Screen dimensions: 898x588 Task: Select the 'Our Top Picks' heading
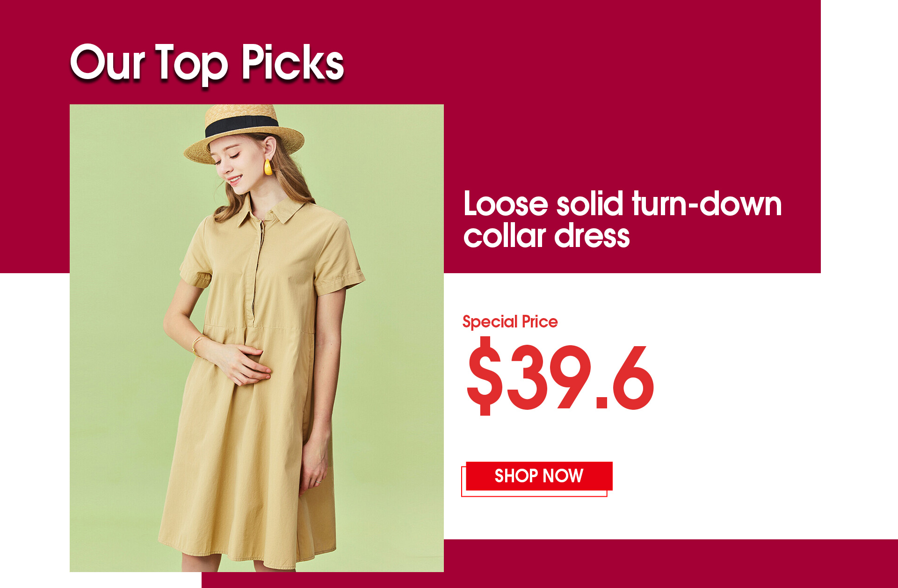coord(207,63)
